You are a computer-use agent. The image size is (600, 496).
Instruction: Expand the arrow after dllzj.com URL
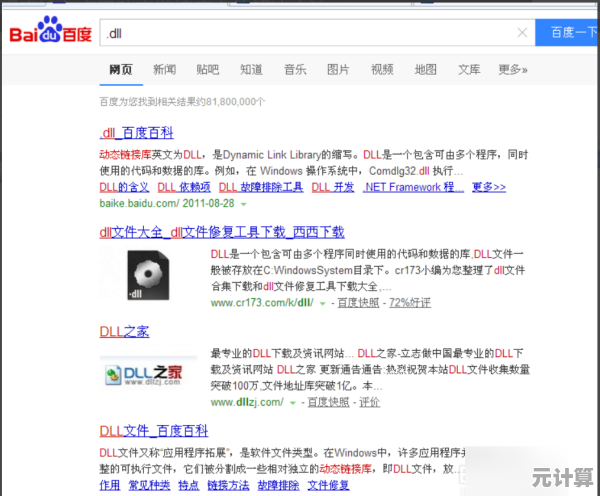tap(293, 403)
